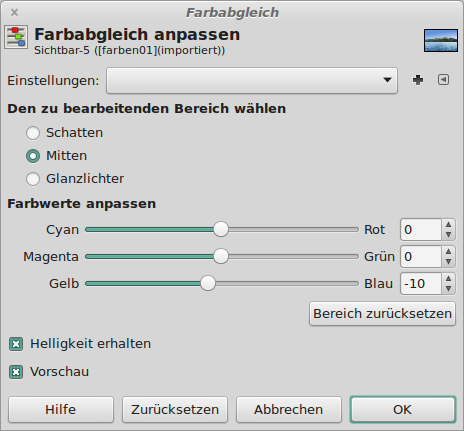Click the 'Farbwerte anpassen' section label
Viewport: 464px width, 431px height.
[82, 204]
